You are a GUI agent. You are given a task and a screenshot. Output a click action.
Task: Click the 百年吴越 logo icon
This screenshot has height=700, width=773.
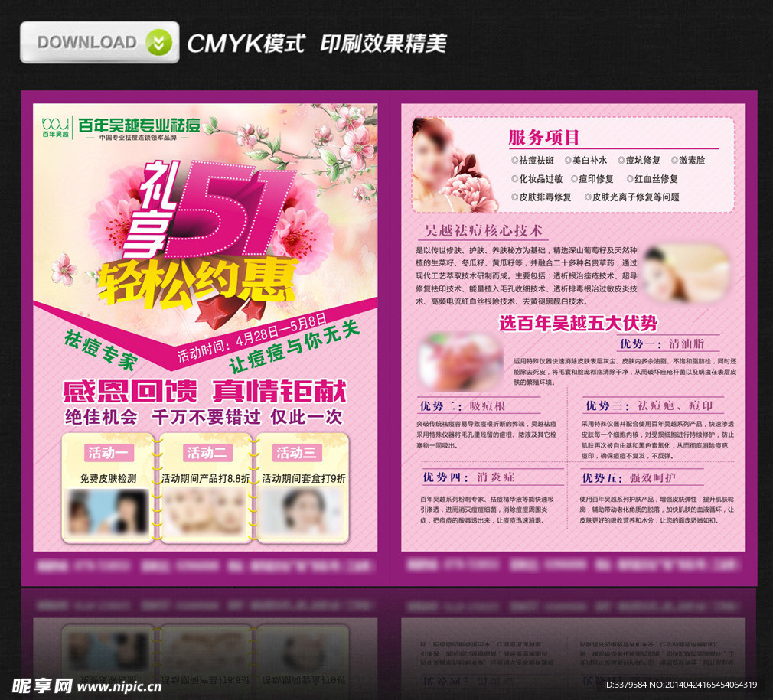pyautogui.click(x=55, y=127)
